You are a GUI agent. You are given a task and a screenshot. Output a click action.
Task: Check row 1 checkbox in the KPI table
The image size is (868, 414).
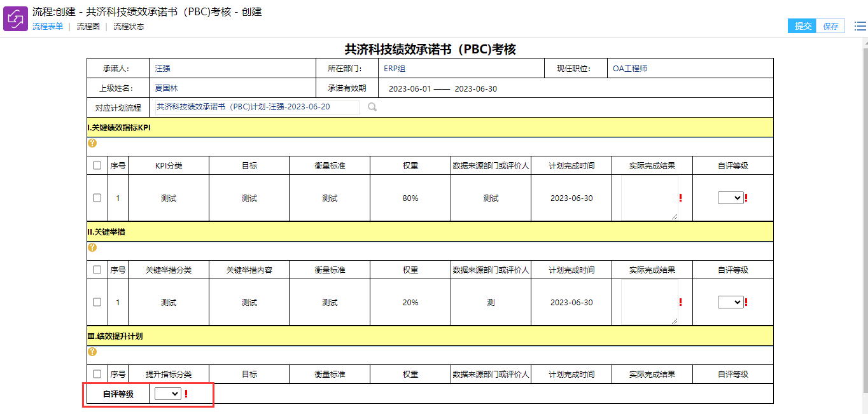[97, 198]
